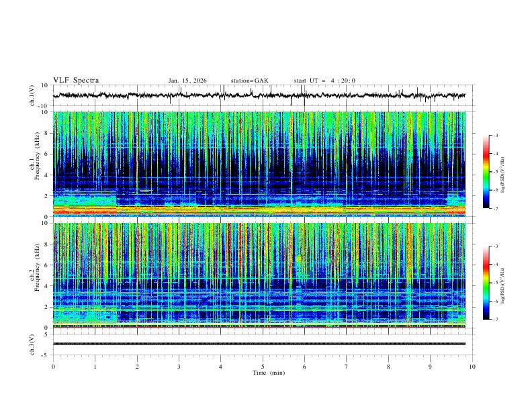532x411 pixels.
Task: Select the "start UT = 4 :20: 0" text
Action: point(324,81)
